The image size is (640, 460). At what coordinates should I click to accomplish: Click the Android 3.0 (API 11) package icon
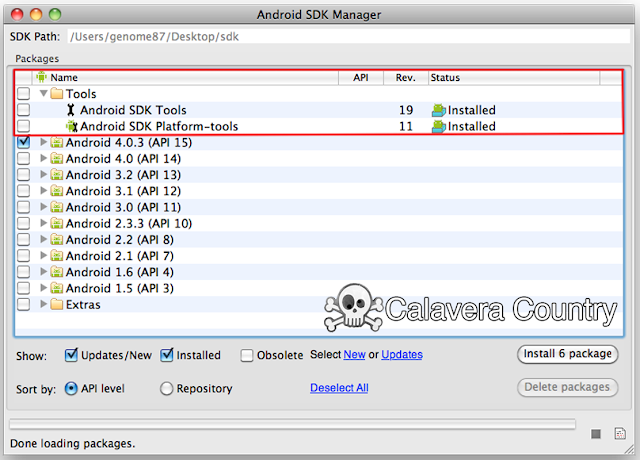[57, 207]
